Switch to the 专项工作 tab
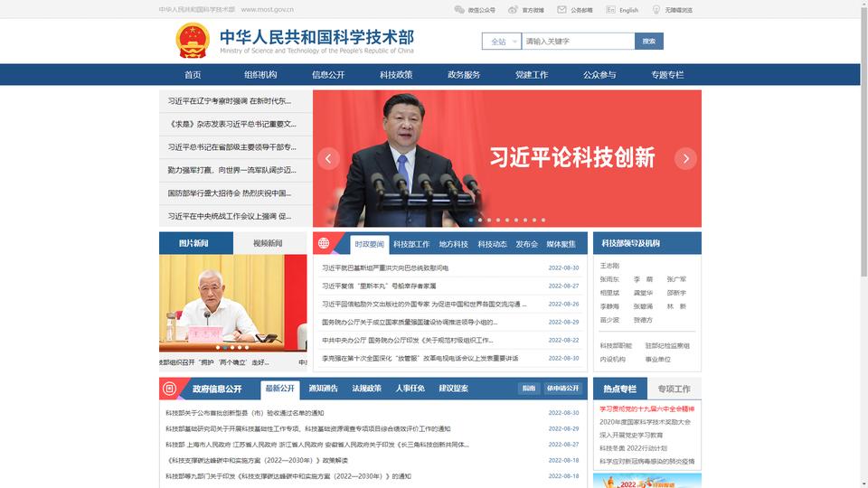The image size is (868, 488). [675, 389]
